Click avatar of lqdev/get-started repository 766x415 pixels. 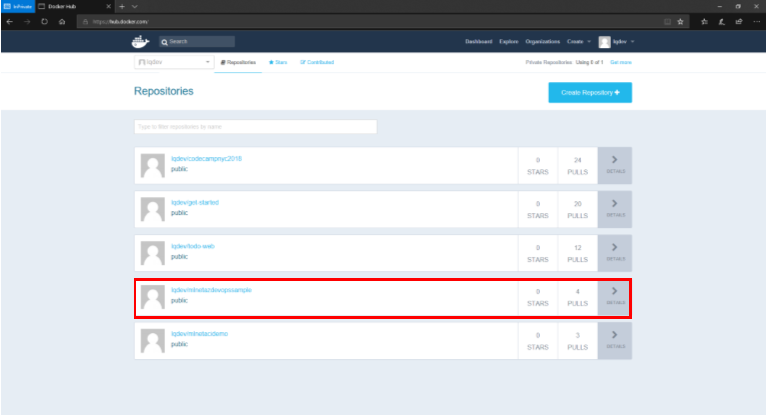pos(153,209)
